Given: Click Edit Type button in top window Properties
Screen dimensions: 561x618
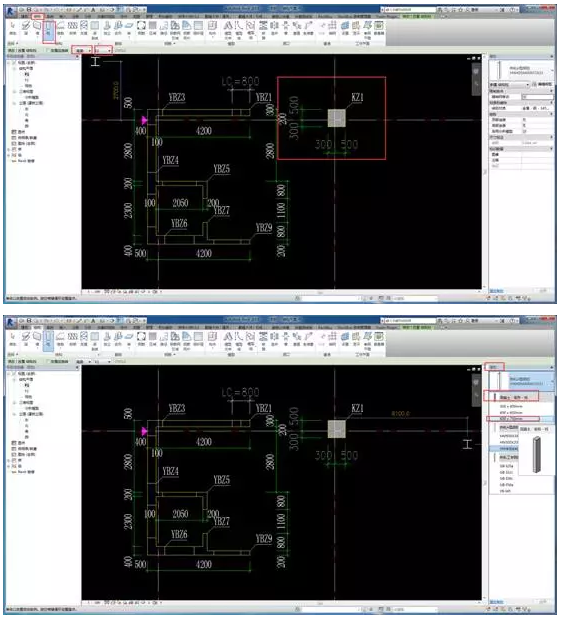Looking at the screenshot, I should click(x=543, y=85).
